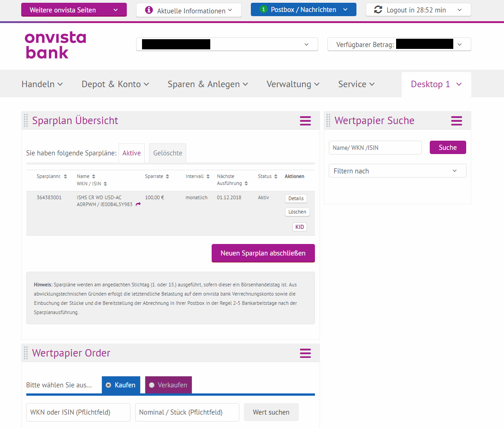
Task: Sort the savings plans by Sparrate
Action: pos(167,177)
